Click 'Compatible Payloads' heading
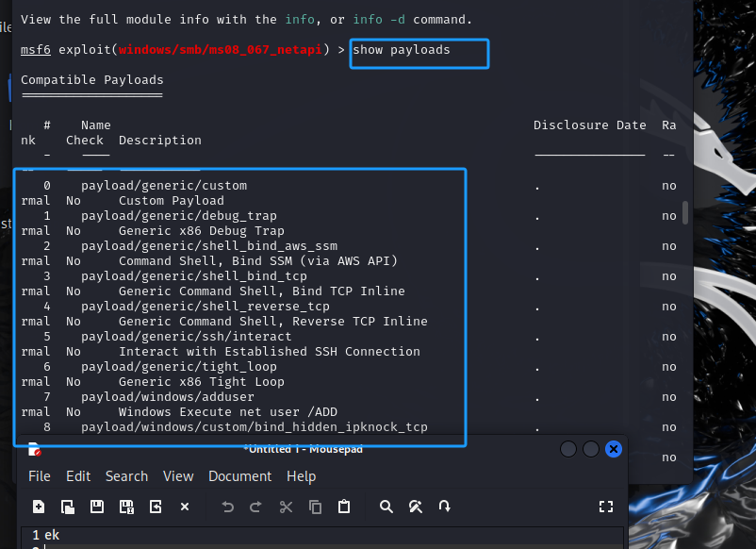The width and height of the screenshot is (756, 549). [x=92, y=80]
